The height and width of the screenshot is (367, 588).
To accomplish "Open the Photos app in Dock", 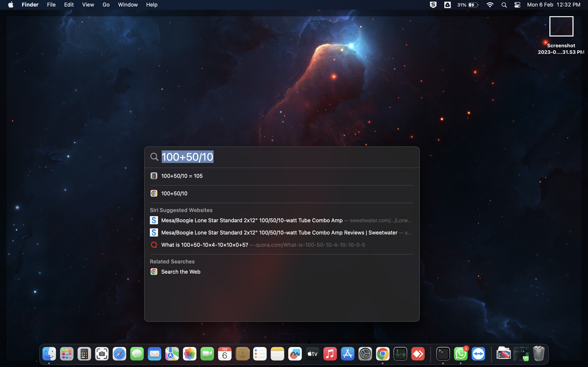I will tap(189, 354).
